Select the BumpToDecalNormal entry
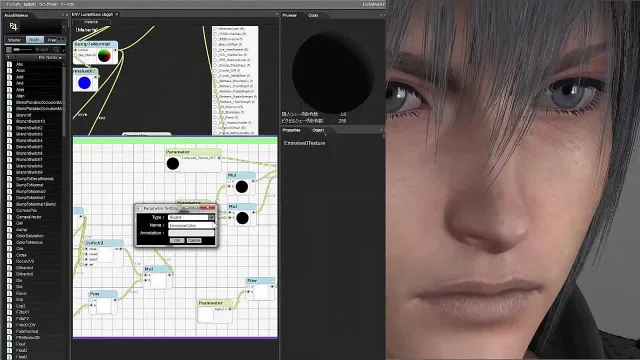Viewport: 640px width, 360px height. point(34,179)
